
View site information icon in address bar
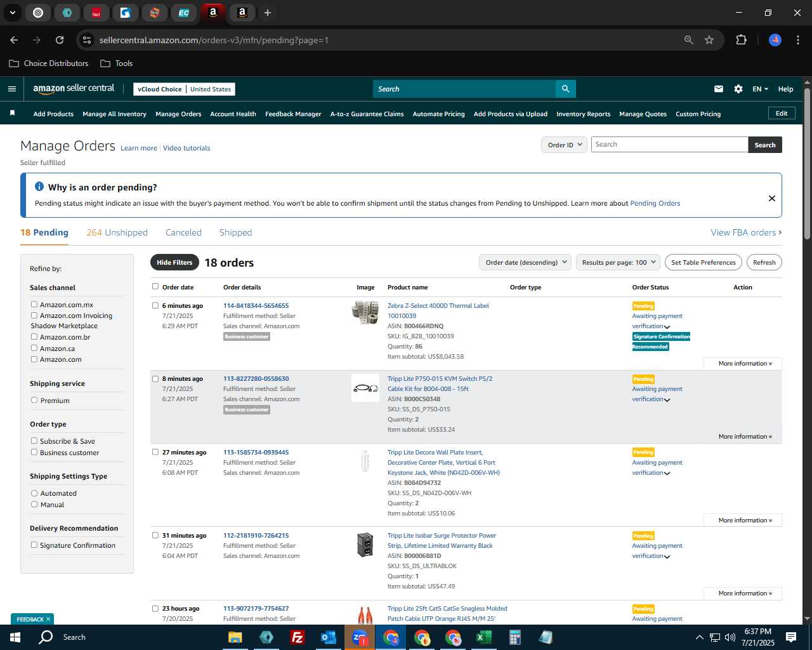[x=87, y=40]
